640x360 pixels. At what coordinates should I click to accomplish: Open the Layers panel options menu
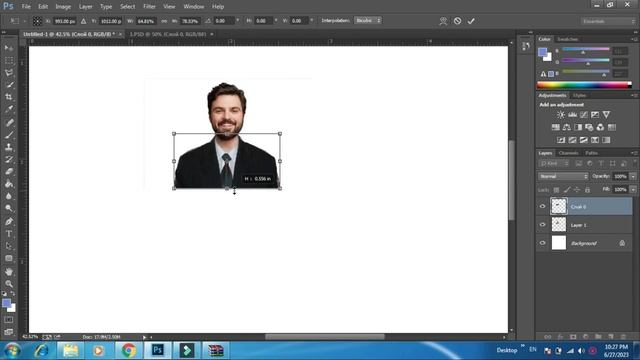pos(634,153)
